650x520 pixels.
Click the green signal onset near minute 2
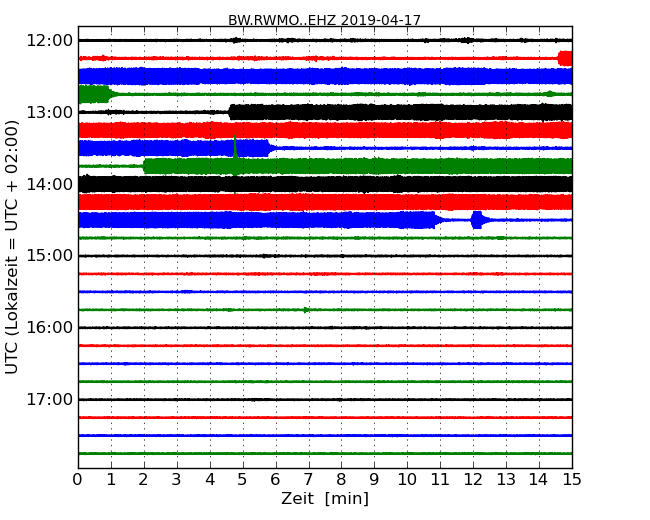(x=145, y=166)
